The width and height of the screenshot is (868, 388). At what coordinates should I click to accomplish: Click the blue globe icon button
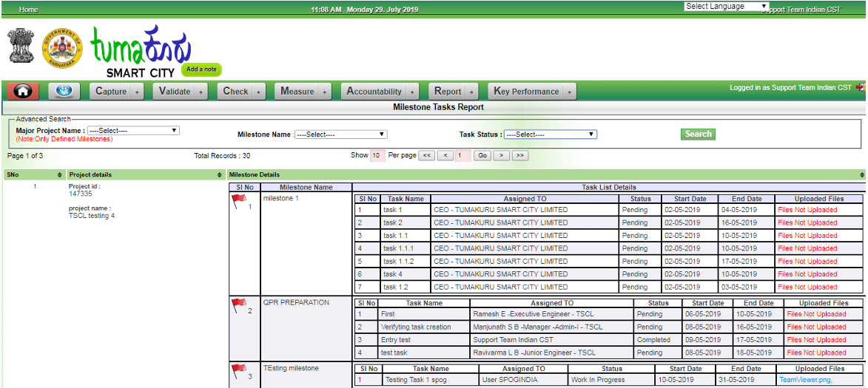coord(64,91)
